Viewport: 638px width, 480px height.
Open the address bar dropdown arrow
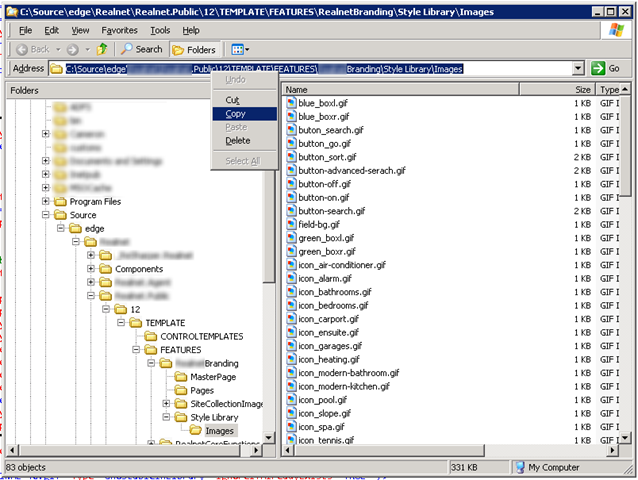pyautogui.click(x=578, y=68)
